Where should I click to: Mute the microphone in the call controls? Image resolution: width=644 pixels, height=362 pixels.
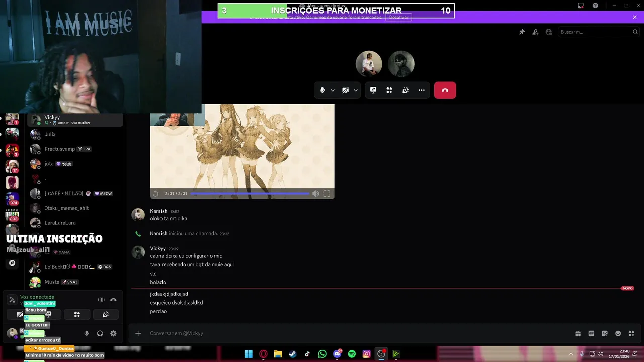pyautogui.click(x=322, y=90)
